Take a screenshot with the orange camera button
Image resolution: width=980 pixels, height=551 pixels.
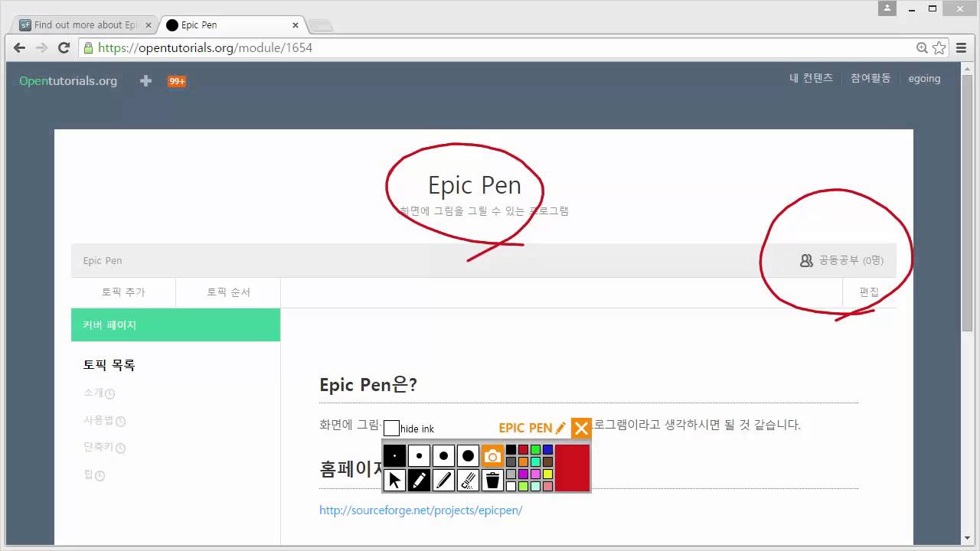[492, 455]
